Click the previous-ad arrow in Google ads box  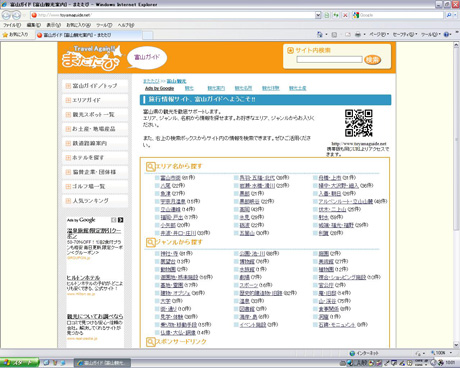[x=114, y=220]
